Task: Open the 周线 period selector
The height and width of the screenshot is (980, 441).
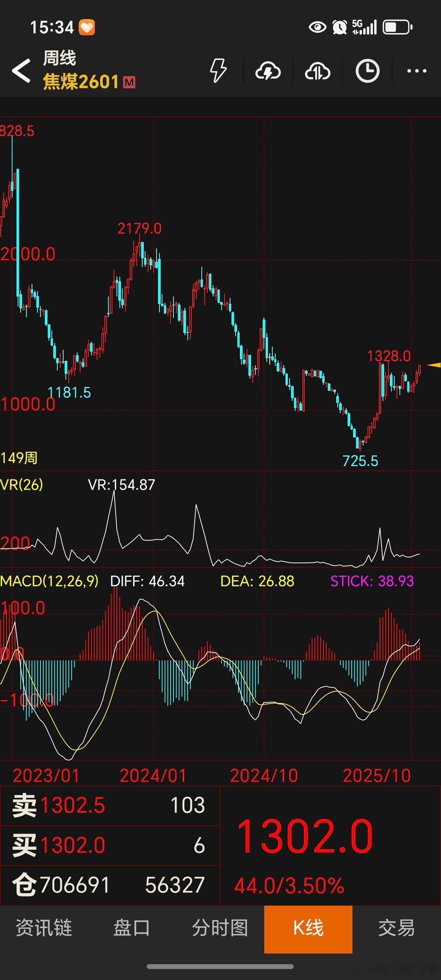Action: point(59,58)
